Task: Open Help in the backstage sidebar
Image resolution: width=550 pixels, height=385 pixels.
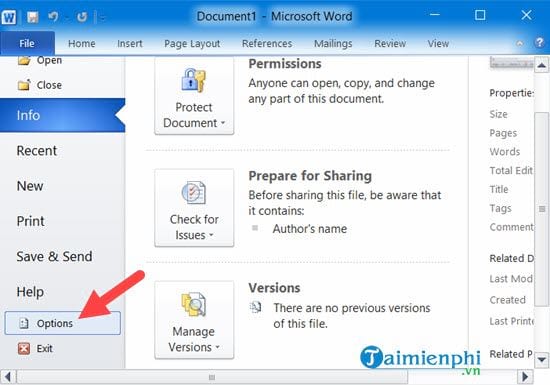Action: click(x=30, y=292)
